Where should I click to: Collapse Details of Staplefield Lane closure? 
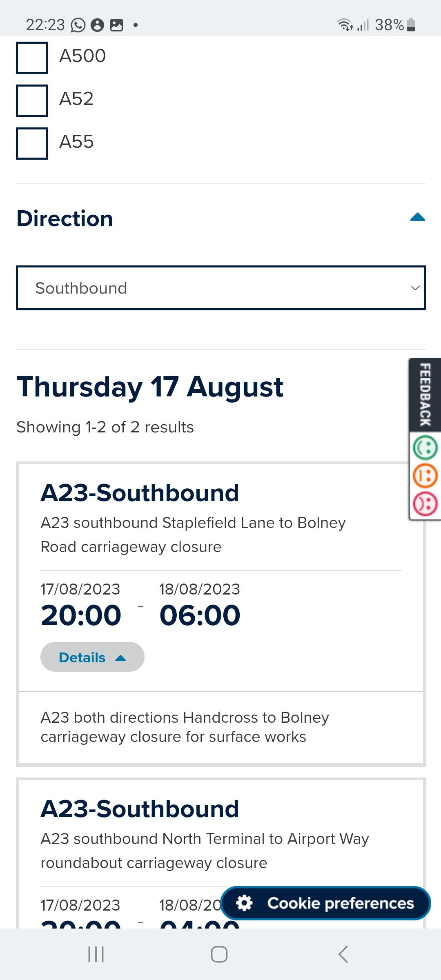pyautogui.click(x=92, y=657)
